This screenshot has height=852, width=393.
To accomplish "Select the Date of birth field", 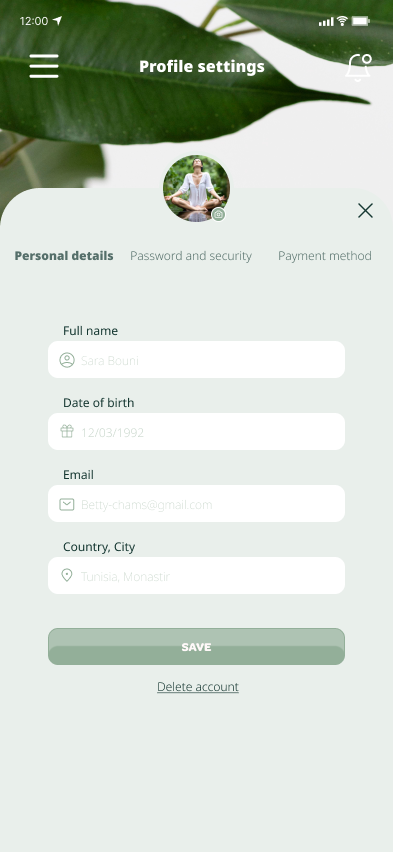I will coord(196,431).
